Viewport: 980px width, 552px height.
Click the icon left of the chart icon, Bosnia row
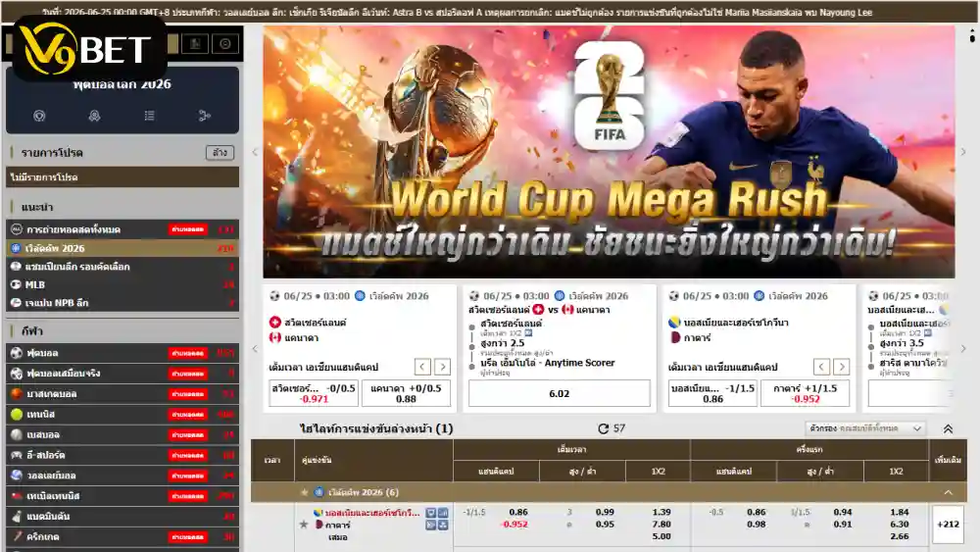(430, 513)
